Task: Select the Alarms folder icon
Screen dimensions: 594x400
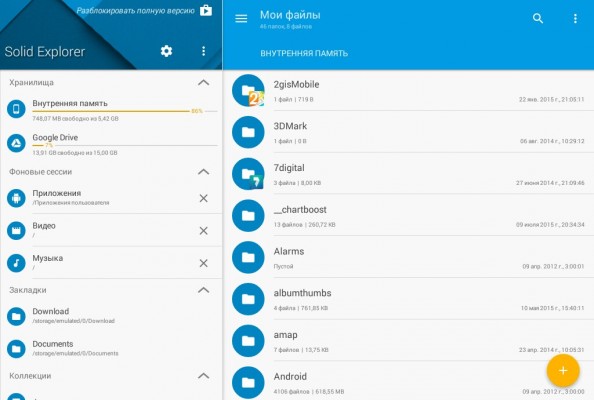Action: tap(248, 258)
